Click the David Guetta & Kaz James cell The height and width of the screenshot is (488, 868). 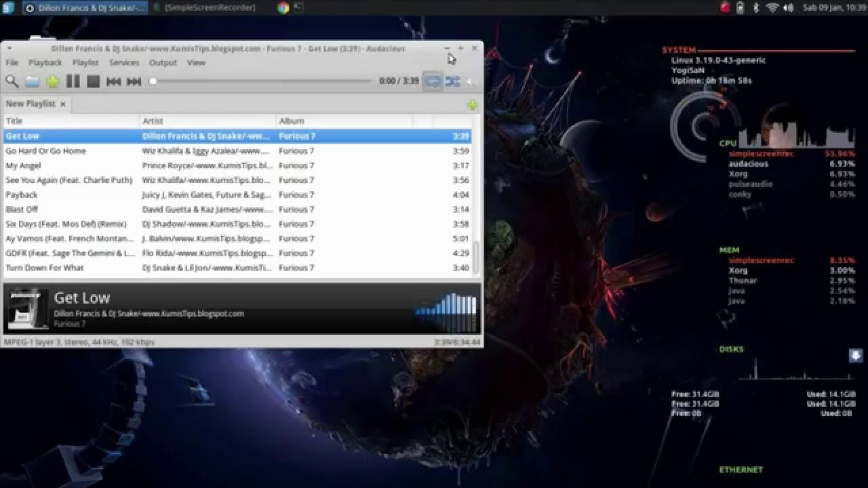click(x=208, y=209)
